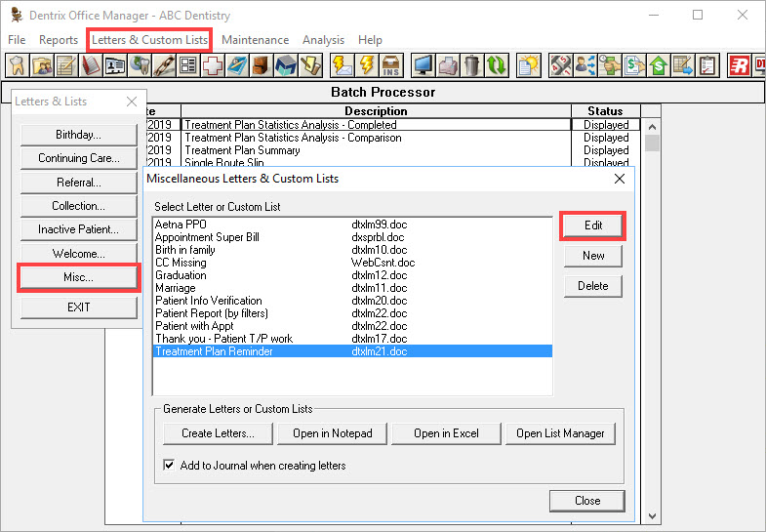
Task: Click the ID card toolbar icon
Action: point(115,65)
